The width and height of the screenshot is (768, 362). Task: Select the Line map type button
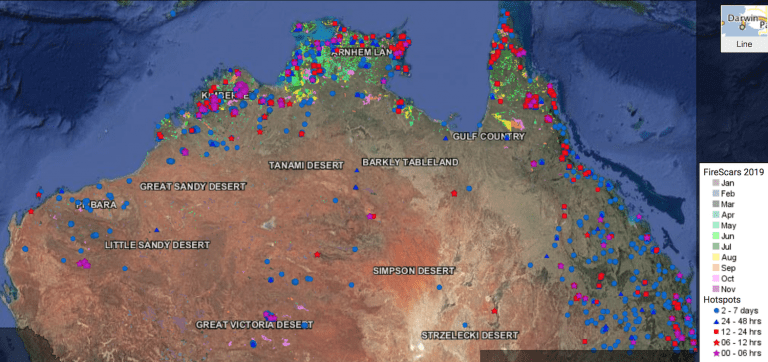tap(744, 44)
